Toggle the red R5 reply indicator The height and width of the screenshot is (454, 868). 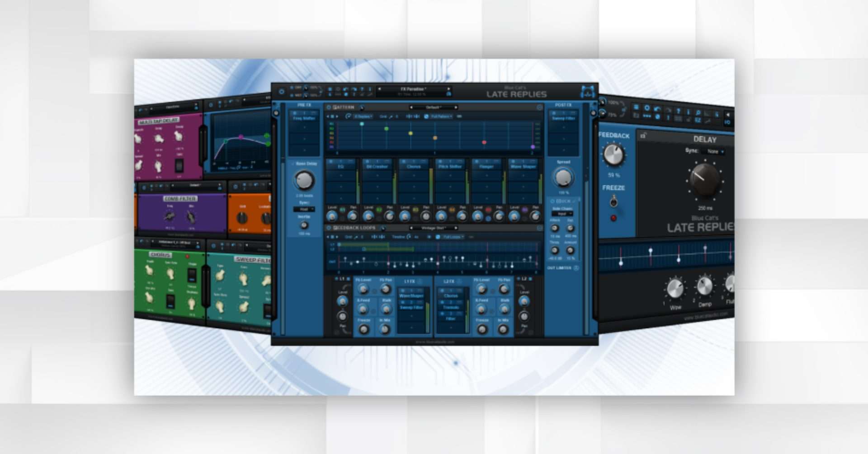tap(488, 210)
